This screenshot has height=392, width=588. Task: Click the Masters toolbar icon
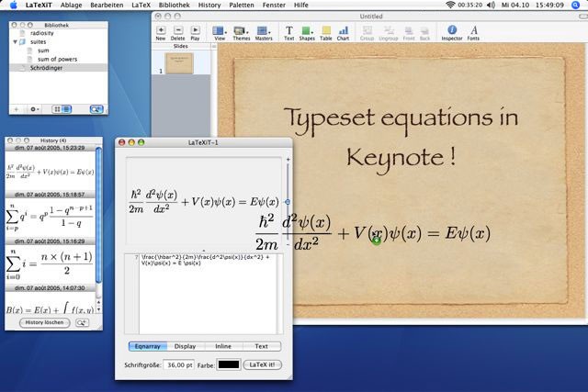[263, 30]
